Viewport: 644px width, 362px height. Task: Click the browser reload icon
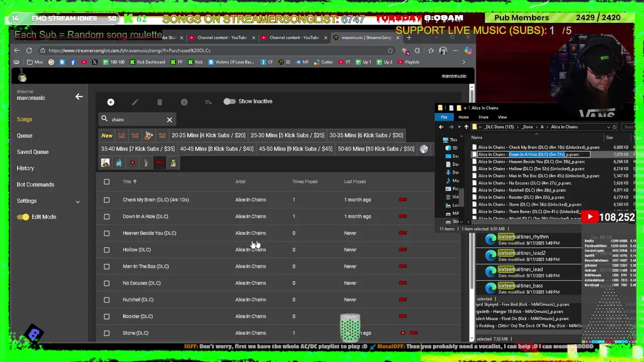pyautogui.click(x=29, y=50)
